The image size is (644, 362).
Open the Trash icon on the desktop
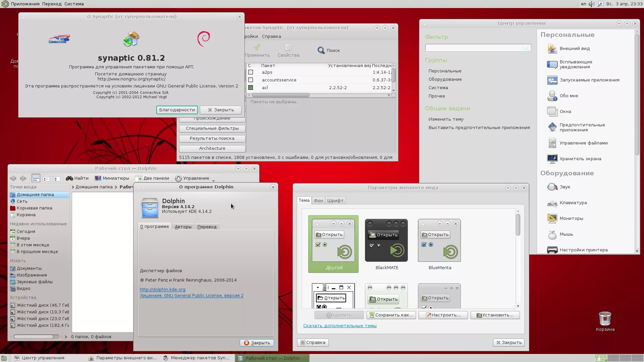point(605,319)
